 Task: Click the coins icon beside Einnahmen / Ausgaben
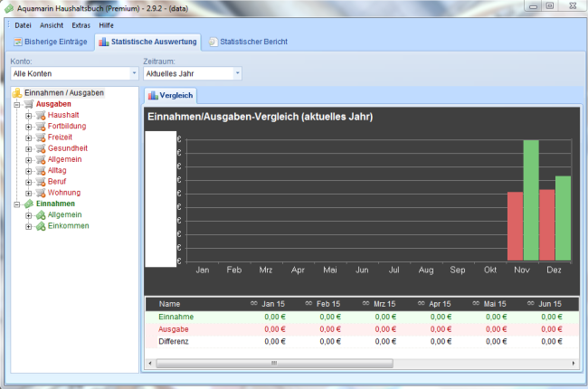17,93
